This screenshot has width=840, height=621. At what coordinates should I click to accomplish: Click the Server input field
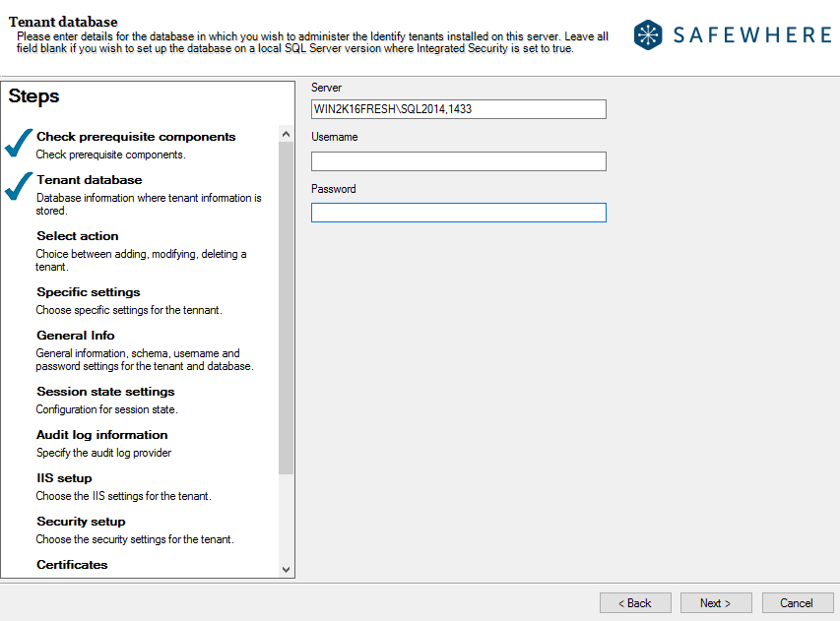[x=458, y=109]
